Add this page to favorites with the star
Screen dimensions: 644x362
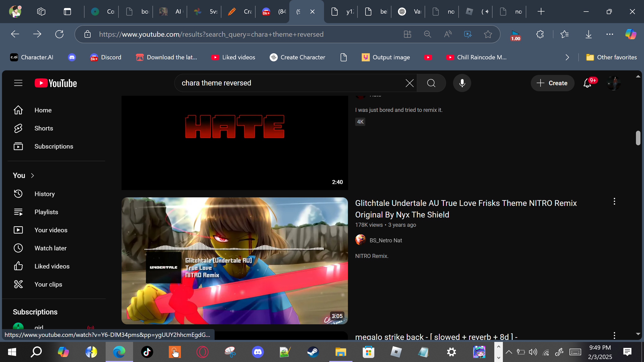pyautogui.click(x=488, y=34)
